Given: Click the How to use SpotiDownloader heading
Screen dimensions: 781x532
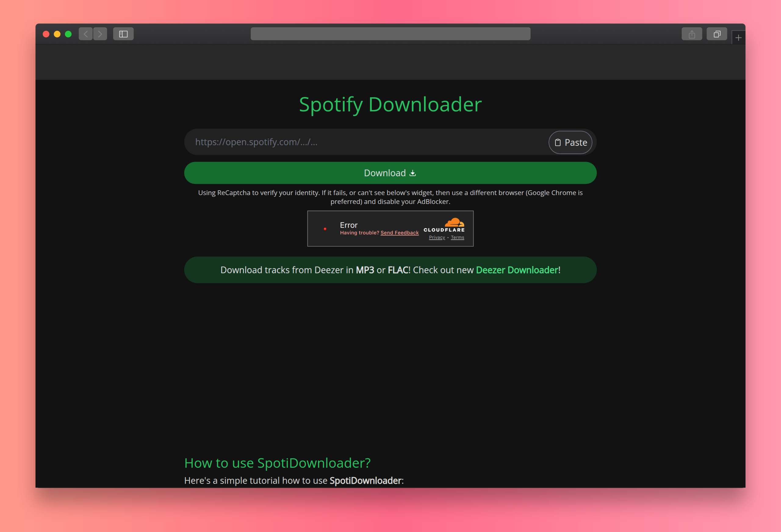Looking at the screenshot, I should tap(277, 463).
